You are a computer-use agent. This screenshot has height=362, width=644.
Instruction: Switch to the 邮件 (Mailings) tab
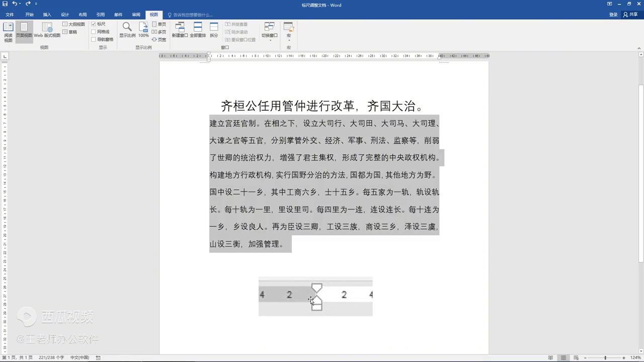[118, 15]
